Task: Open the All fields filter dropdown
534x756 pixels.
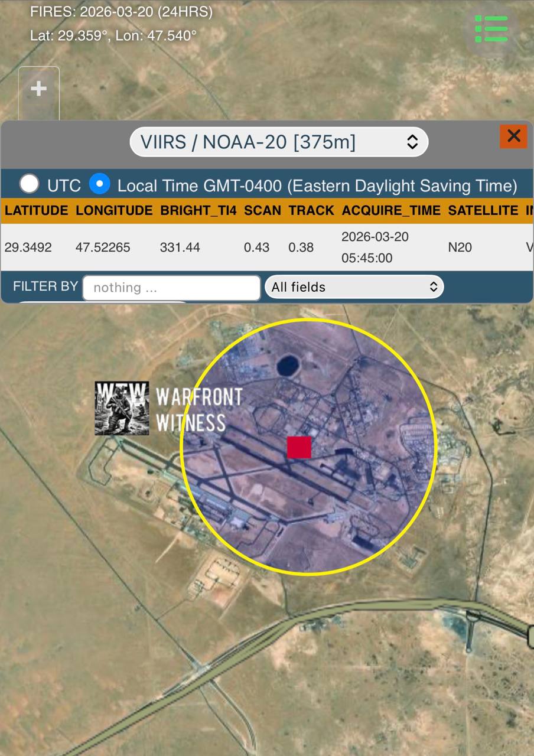Action: (x=354, y=287)
